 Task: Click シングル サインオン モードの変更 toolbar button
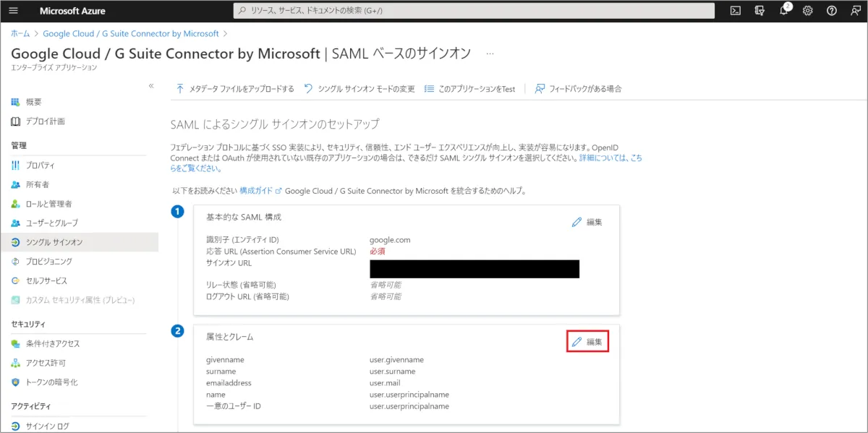(359, 89)
